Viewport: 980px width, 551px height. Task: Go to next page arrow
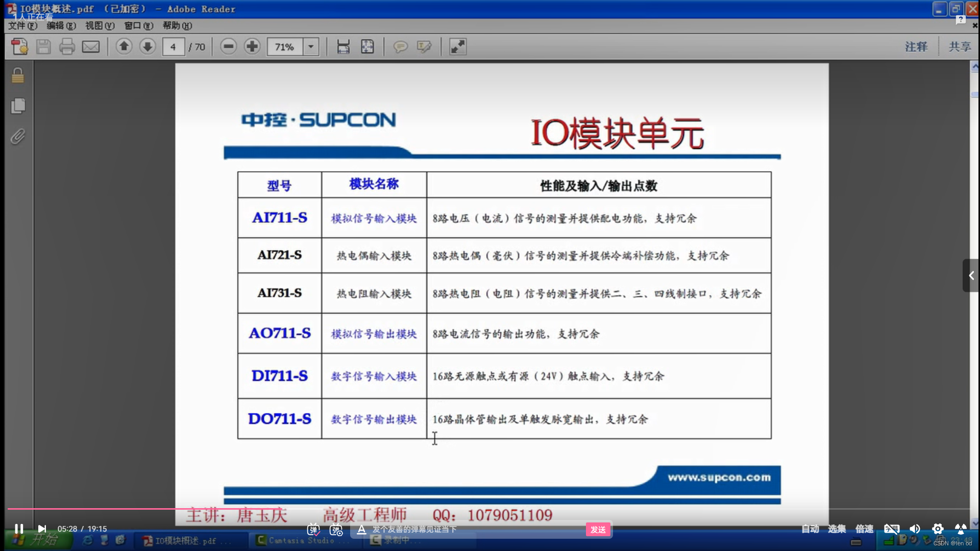[148, 47]
